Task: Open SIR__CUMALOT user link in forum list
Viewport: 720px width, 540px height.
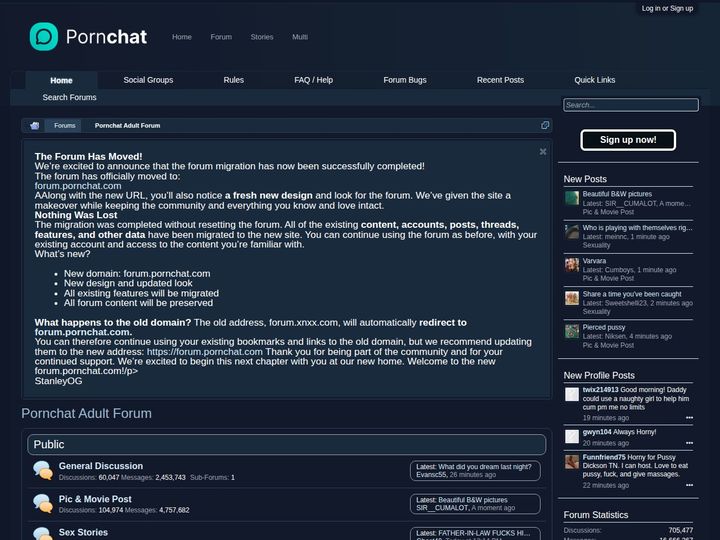Action: pyautogui.click(x=442, y=508)
